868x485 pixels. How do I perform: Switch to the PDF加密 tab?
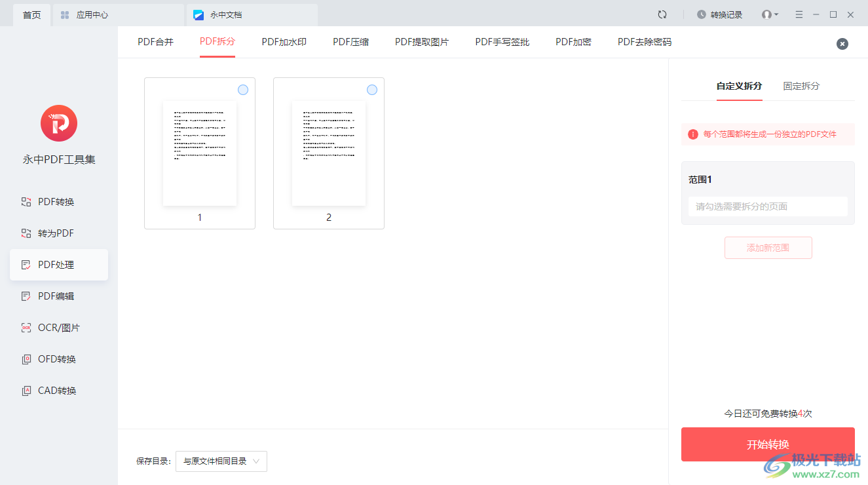pos(574,42)
